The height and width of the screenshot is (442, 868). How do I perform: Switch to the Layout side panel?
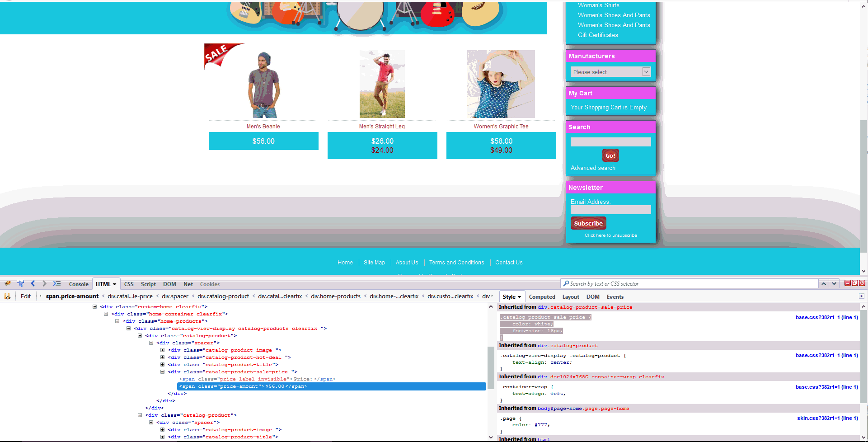[x=571, y=297]
